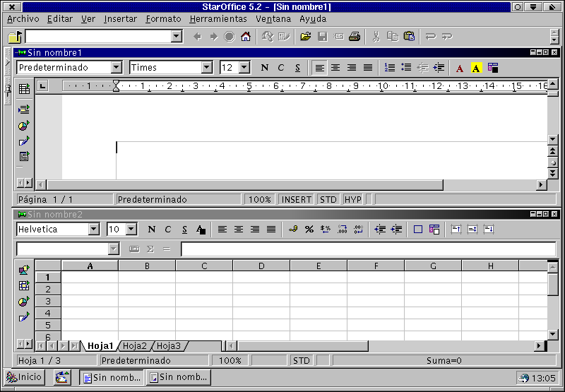Expand the Helvetica font dropdown in spreadsheet
The width and height of the screenshot is (565, 392).
pos(94,230)
